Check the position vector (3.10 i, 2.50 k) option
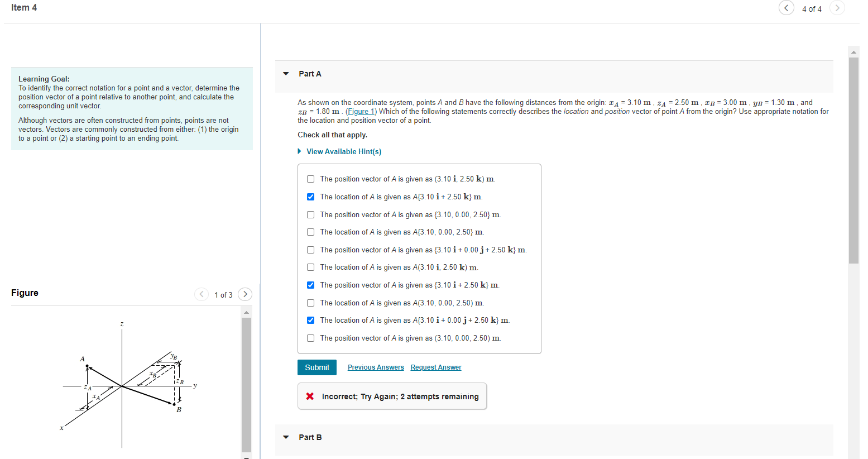The height and width of the screenshot is (459, 868). tap(310, 179)
